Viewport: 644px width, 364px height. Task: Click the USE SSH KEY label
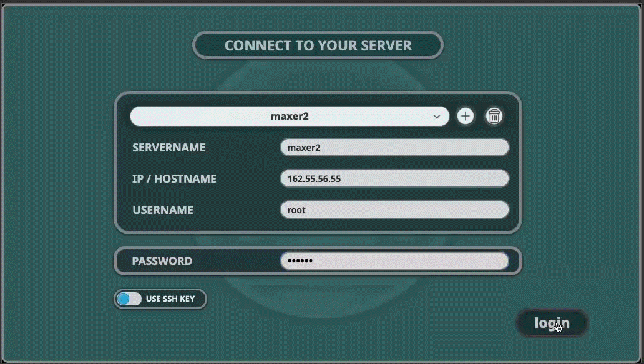pyautogui.click(x=170, y=299)
